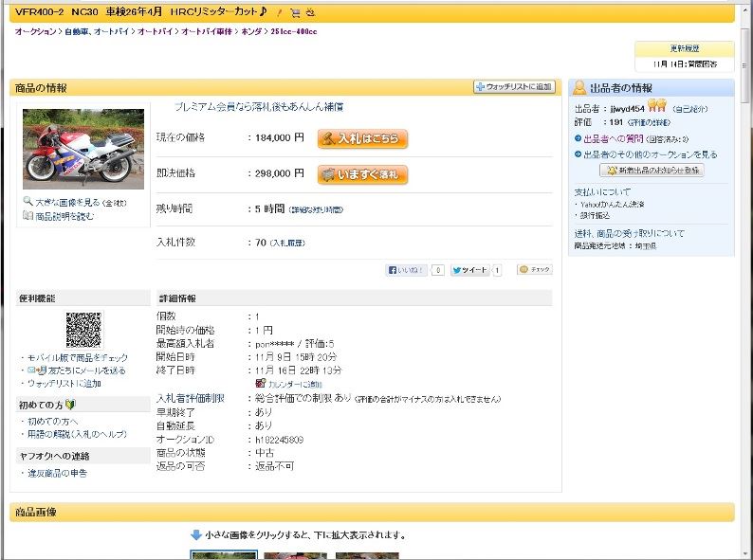753x560 pixels.
Task: Click the current price 184,000 円
Action: point(280,137)
